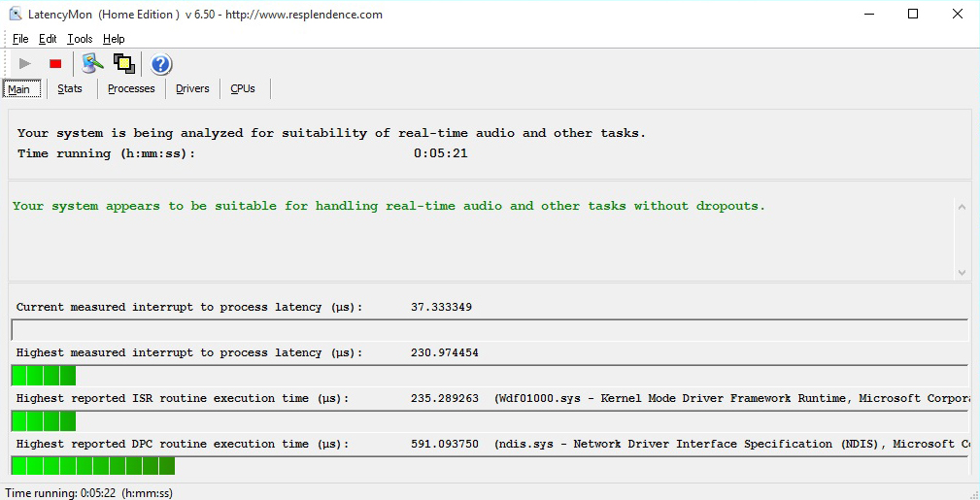Click the computer with green pen toolbar icon
The width and height of the screenshot is (980, 500).
[92, 64]
